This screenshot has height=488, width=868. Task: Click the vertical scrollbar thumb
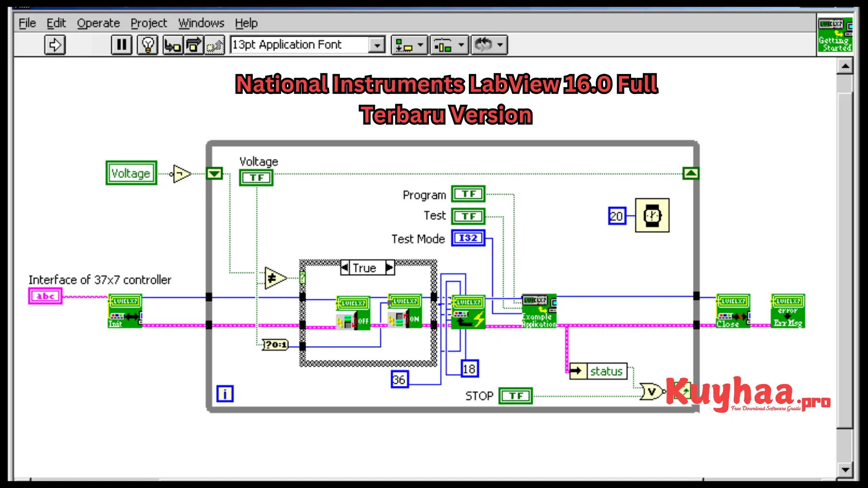[844, 260]
